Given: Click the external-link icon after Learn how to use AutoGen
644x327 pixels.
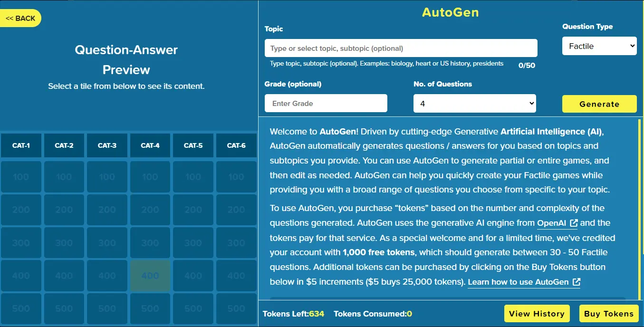Looking at the screenshot, I should point(576,282).
